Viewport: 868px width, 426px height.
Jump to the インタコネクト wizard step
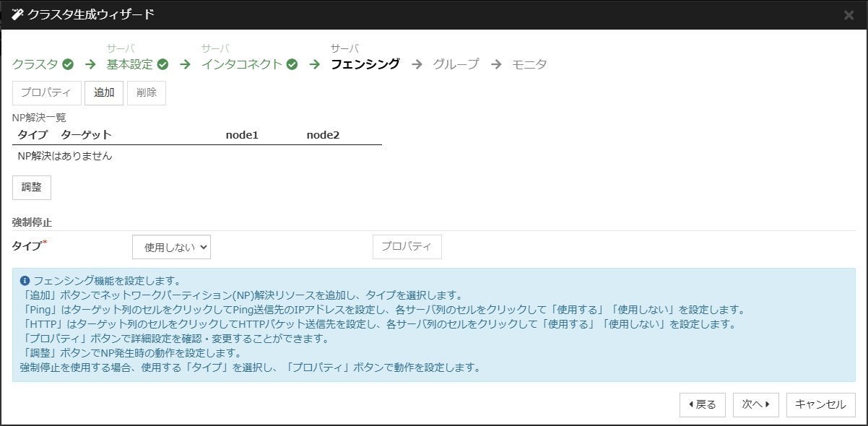tap(242, 64)
